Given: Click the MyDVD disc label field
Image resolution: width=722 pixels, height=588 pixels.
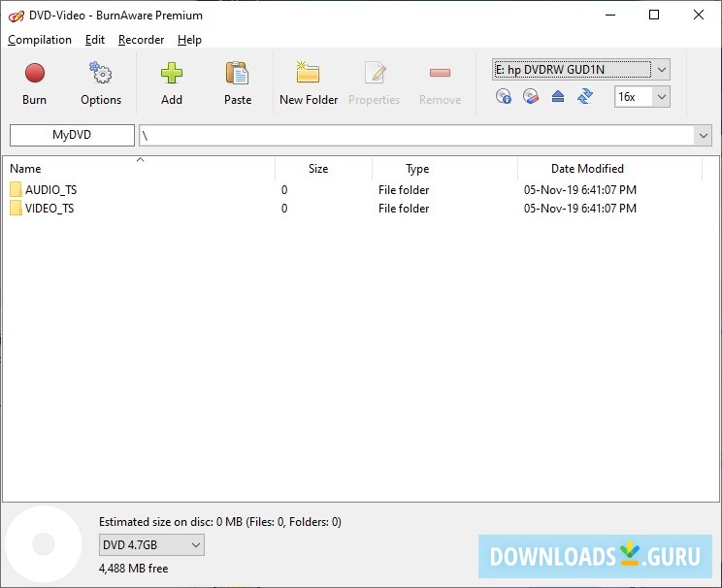Looking at the screenshot, I should pyautogui.click(x=72, y=135).
